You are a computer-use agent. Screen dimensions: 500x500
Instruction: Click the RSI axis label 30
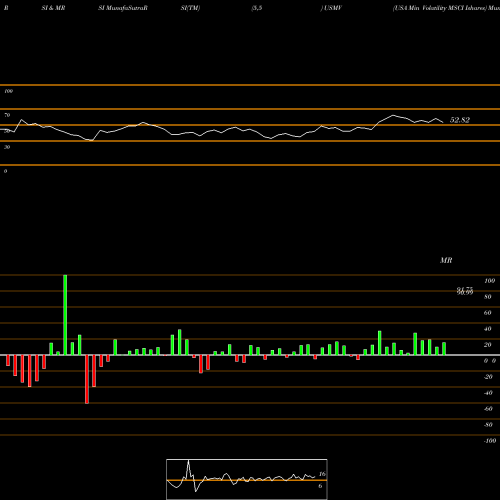(x=7, y=147)
